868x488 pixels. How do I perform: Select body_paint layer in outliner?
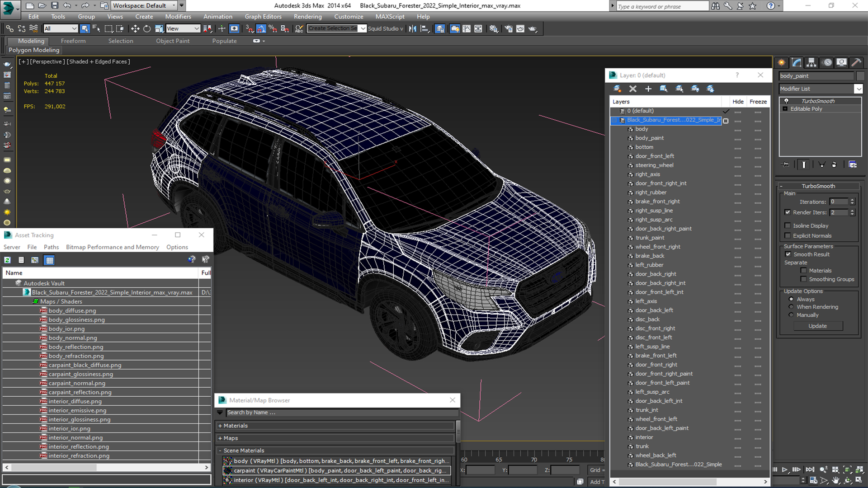pyautogui.click(x=649, y=138)
